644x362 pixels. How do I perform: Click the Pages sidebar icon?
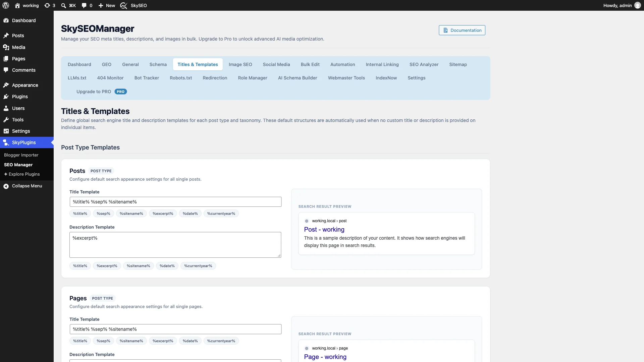pos(6,59)
